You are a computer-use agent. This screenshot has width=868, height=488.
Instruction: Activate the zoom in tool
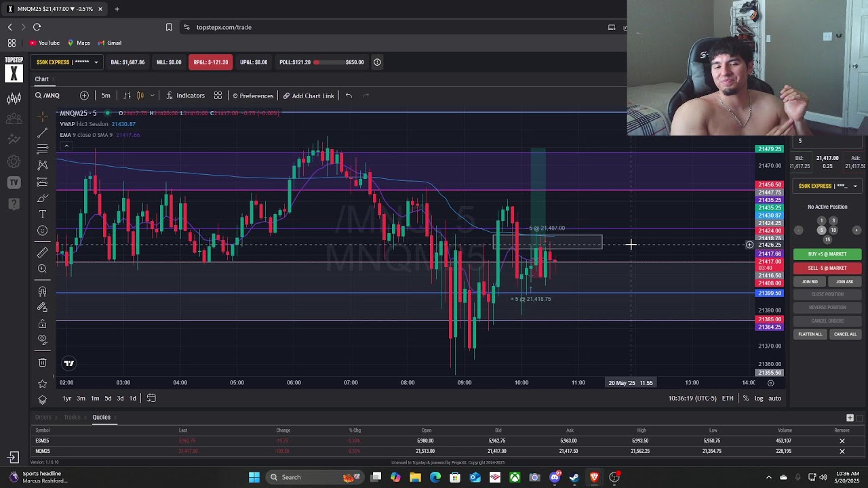tap(42, 269)
